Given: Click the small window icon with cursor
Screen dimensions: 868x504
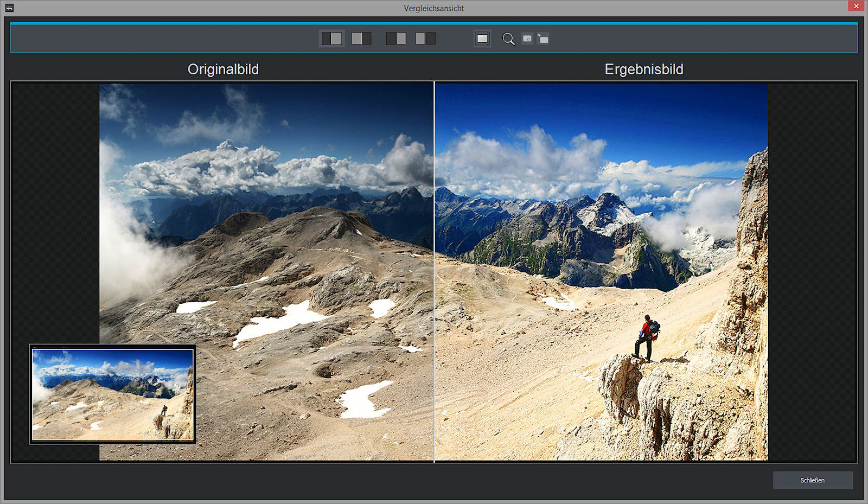Looking at the screenshot, I should click(x=527, y=39).
